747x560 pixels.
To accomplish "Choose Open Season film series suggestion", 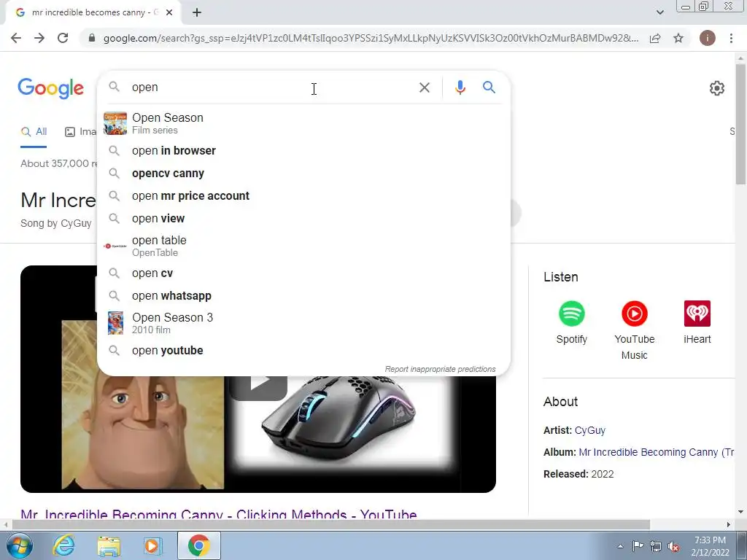I will tap(303, 123).
